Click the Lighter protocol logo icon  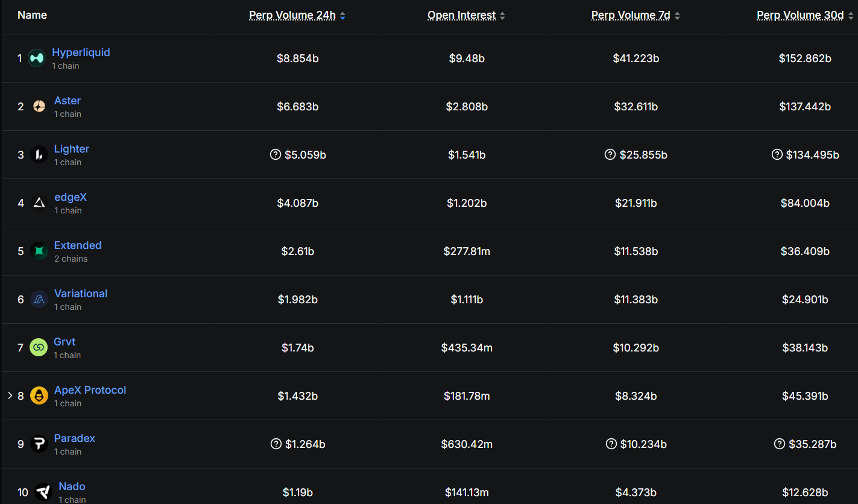pyautogui.click(x=39, y=155)
